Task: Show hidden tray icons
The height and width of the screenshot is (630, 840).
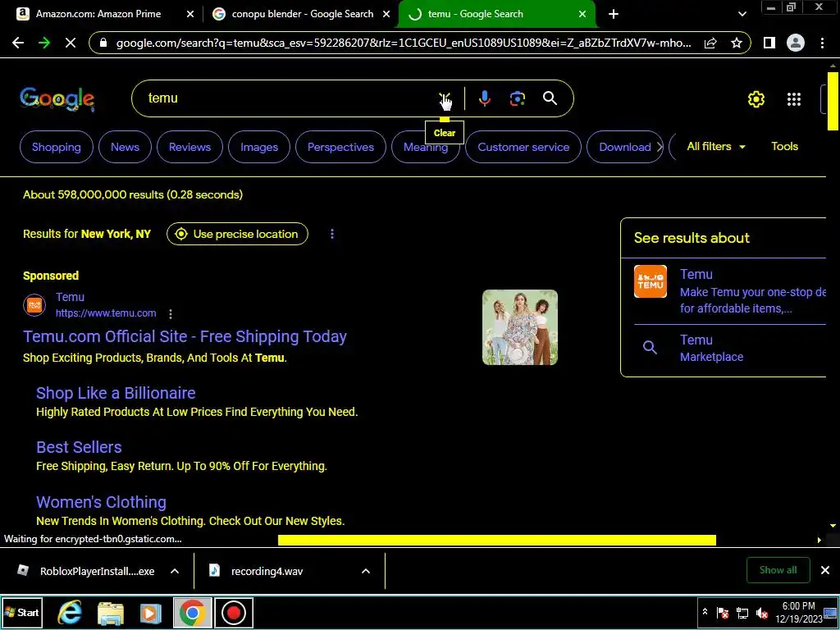Action: coord(705,612)
